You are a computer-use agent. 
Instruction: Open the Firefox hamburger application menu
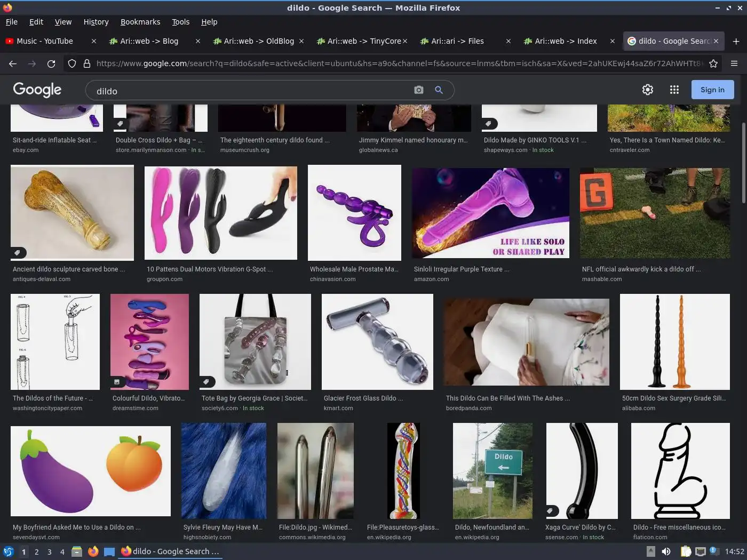(734, 63)
